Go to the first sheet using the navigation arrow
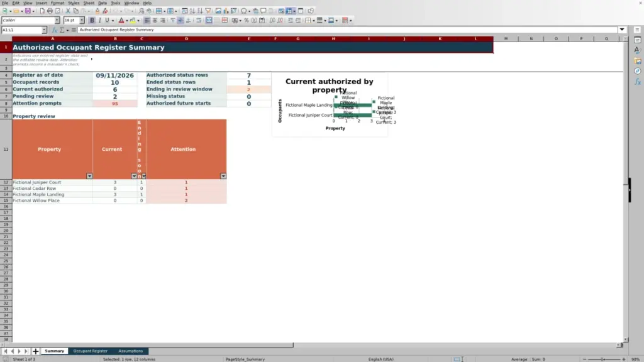 (5, 351)
